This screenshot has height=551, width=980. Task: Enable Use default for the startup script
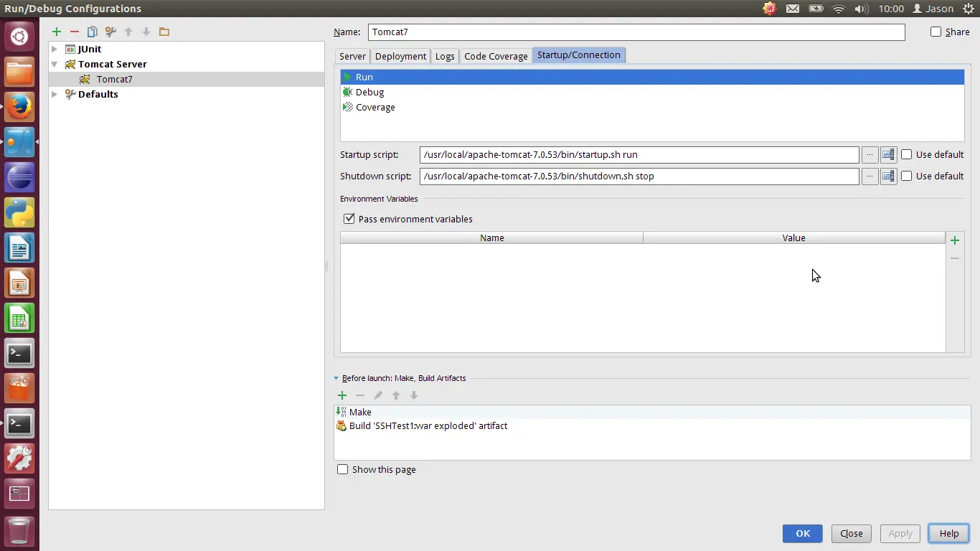click(x=907, y=154)
